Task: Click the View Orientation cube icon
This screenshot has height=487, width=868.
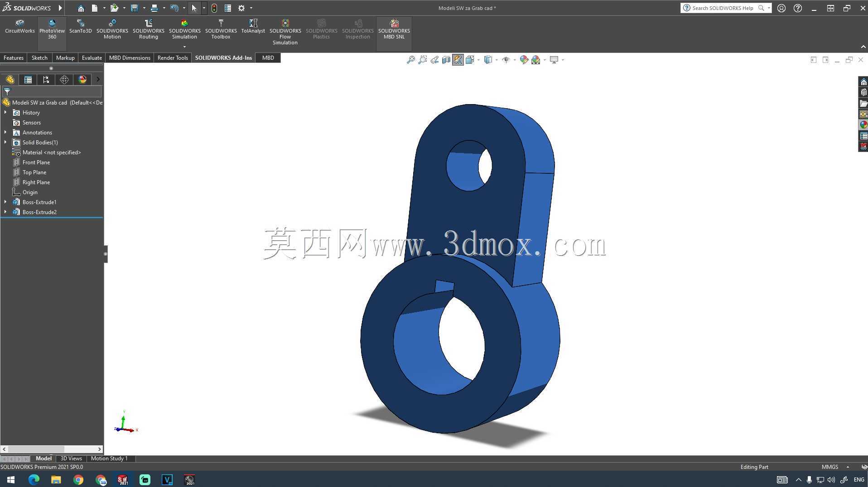Action: click(469, 60)
